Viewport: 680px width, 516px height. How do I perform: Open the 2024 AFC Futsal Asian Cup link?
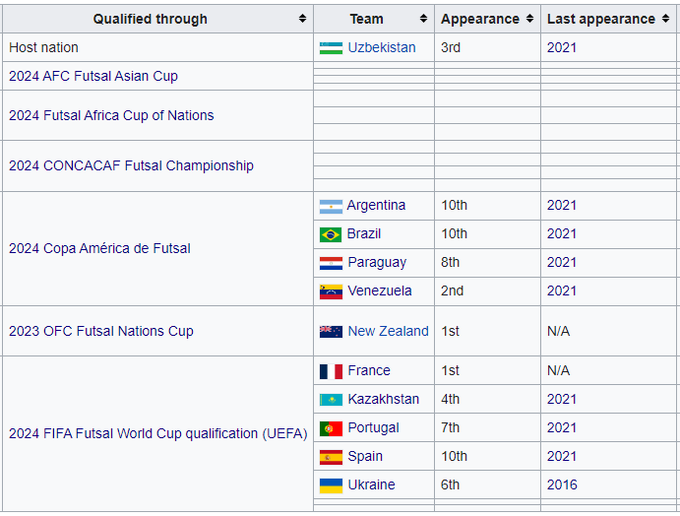pyautogui.click(x=93, y=76)
